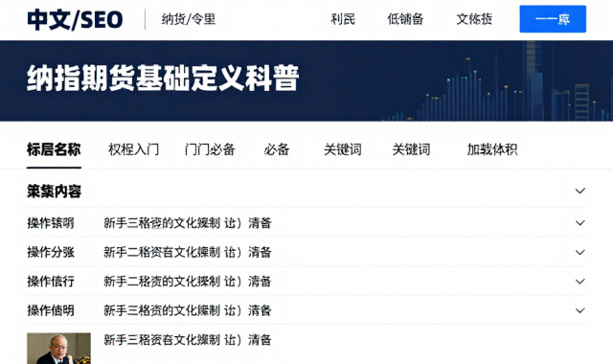Click the 操作信明 row label
This screenshot has width=613, height=364.
pos(51,310)
